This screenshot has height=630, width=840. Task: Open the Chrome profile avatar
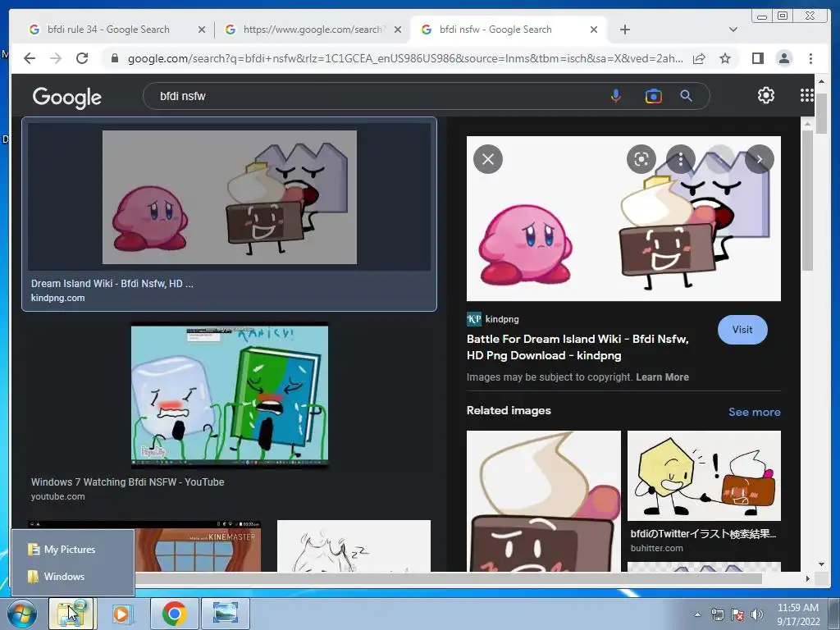coord(783,58)
